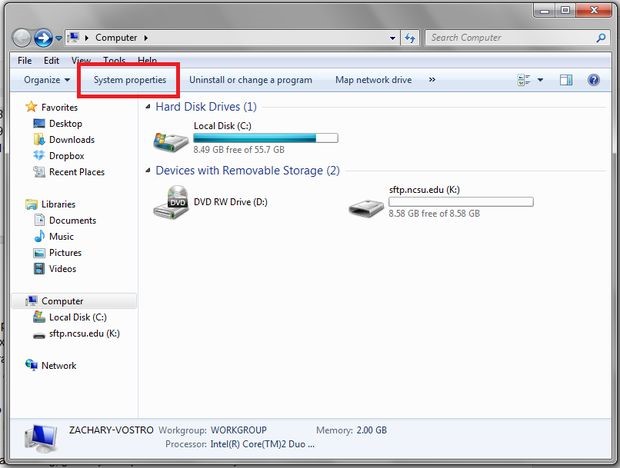Close the Computer window
Image resolution: width=620 pixels, height=468 pixels.
pyautogui.click(x=594, y=10)
